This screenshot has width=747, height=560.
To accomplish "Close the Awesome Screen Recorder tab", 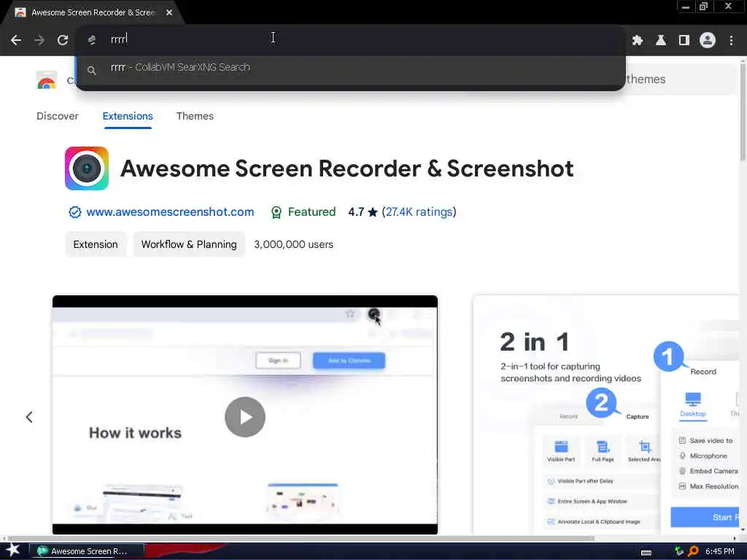I will (169, 12).
